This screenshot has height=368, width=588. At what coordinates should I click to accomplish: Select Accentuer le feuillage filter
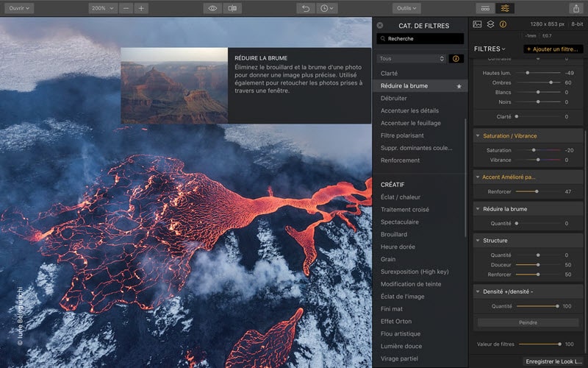point(411,123)
